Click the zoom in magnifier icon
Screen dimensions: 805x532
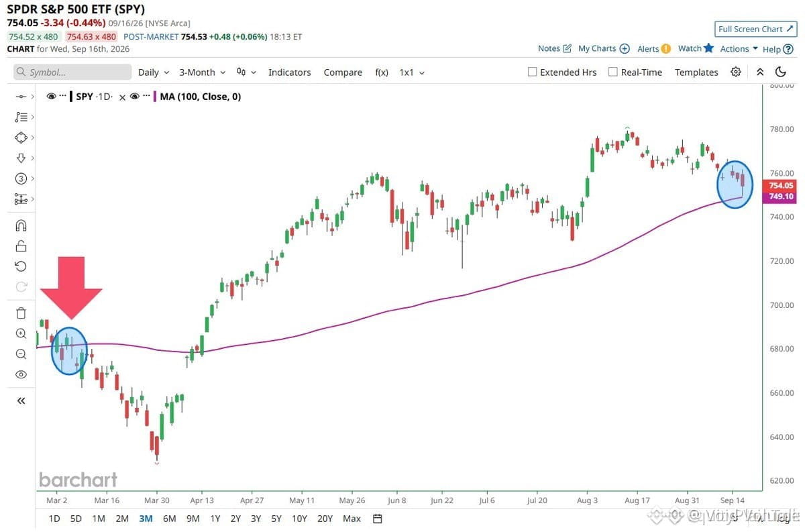click(21, 333)
